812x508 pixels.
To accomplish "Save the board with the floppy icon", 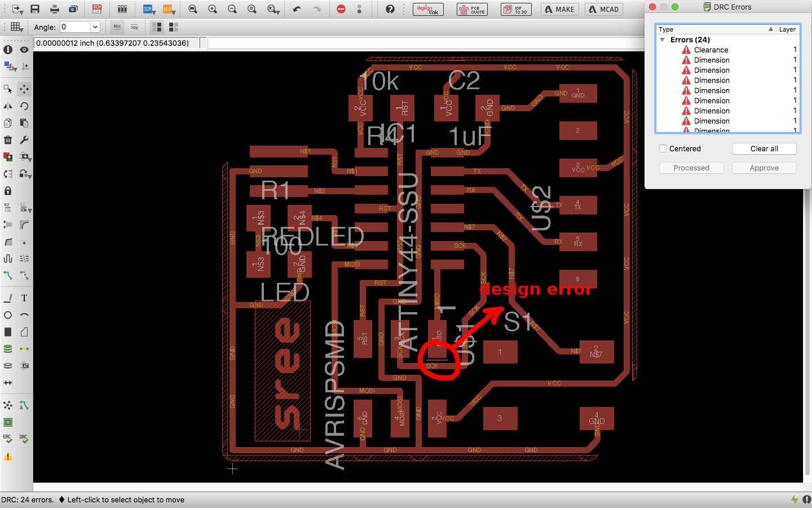I will point(35,9).
